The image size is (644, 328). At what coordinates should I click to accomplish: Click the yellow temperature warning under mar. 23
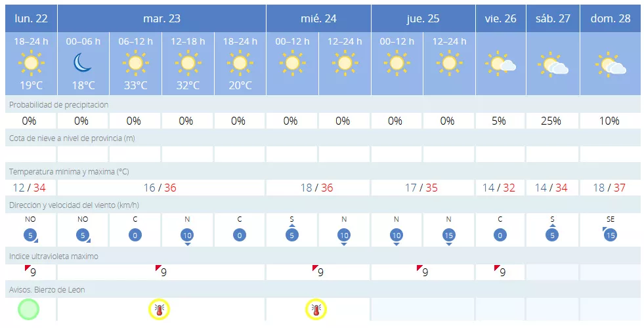159,309
